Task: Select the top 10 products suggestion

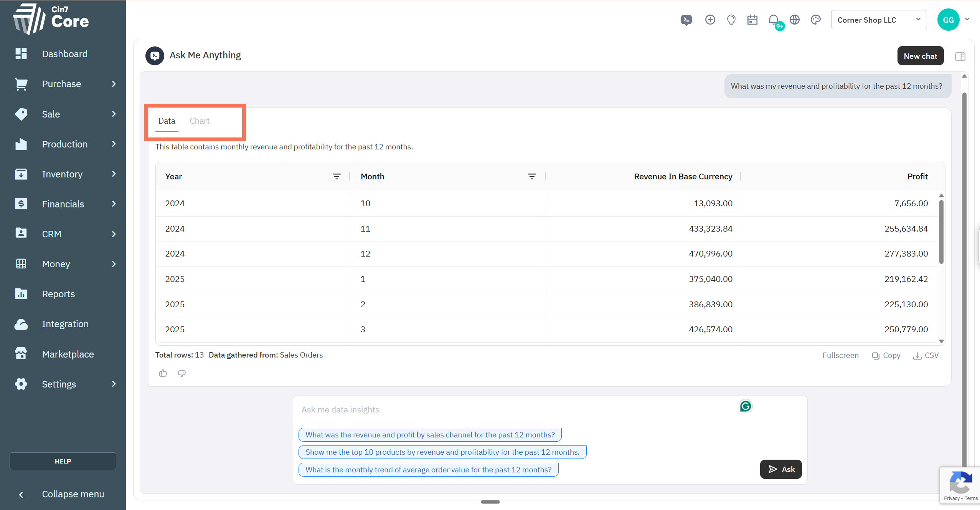Action: 442,452
